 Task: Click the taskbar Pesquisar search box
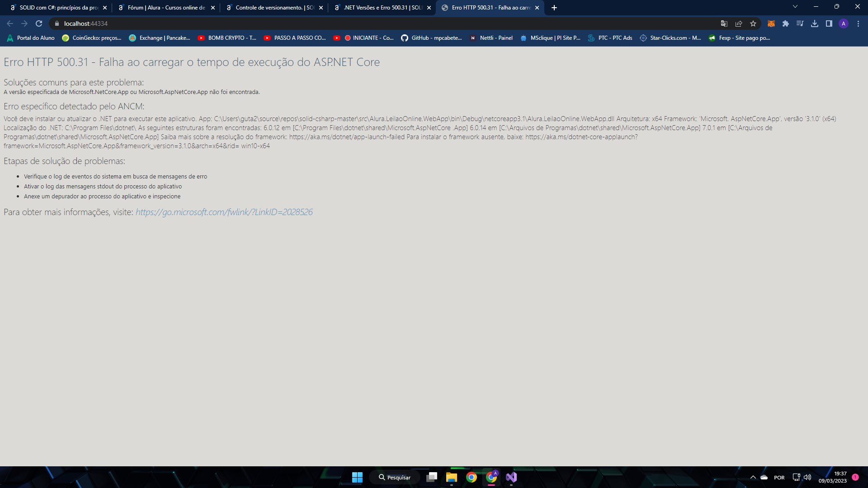coord(394,477)
